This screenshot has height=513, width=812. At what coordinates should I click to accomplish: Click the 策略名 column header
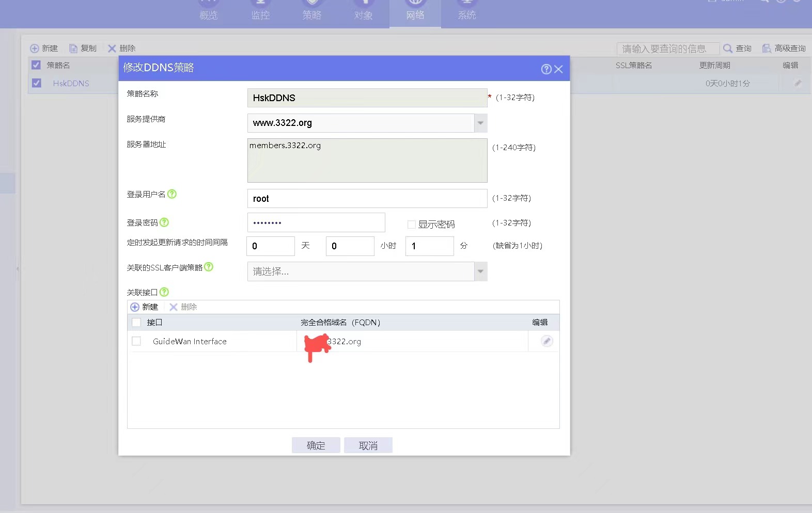pyautogui.click(x=58, y=66)
